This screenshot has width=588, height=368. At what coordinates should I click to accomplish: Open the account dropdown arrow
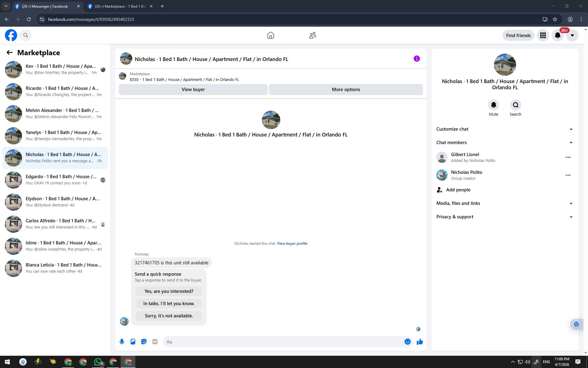click(572, 35)
